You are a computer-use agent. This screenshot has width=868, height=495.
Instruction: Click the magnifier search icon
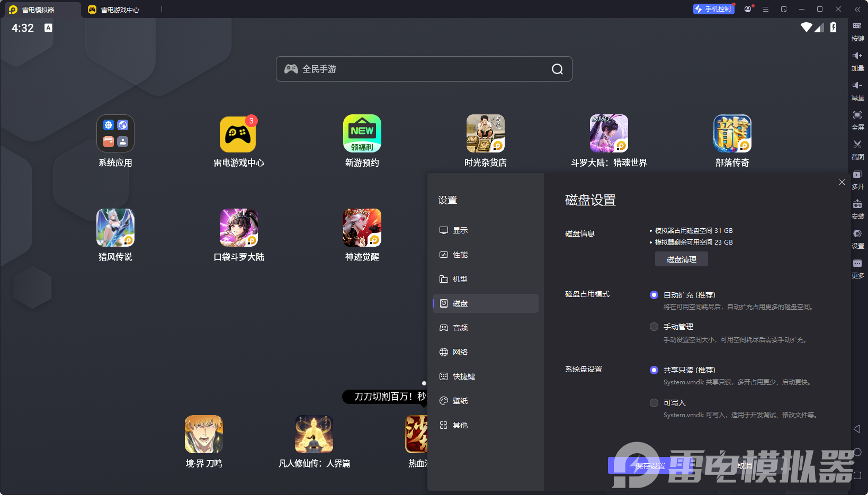tap(557, 69)
